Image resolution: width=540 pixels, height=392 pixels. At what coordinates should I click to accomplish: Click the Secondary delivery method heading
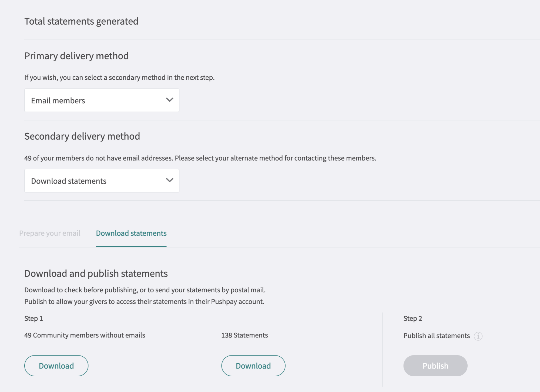(x=82, y=136)
